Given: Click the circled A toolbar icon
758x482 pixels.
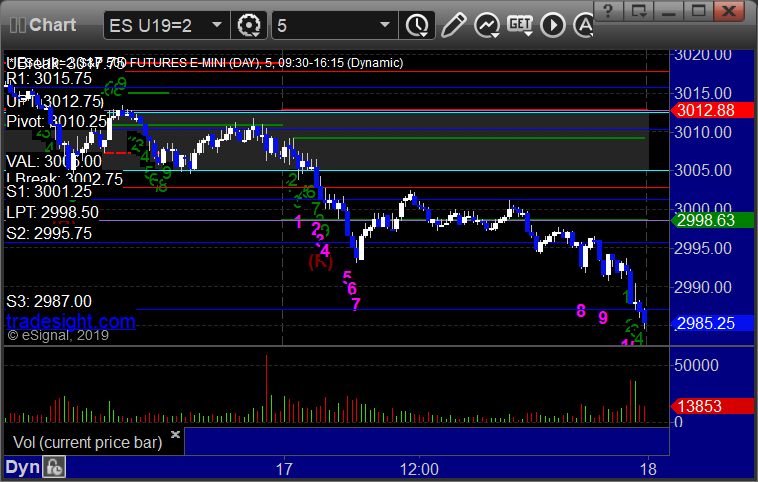Looking at the screenshot, I should click(x=584, y=25).
